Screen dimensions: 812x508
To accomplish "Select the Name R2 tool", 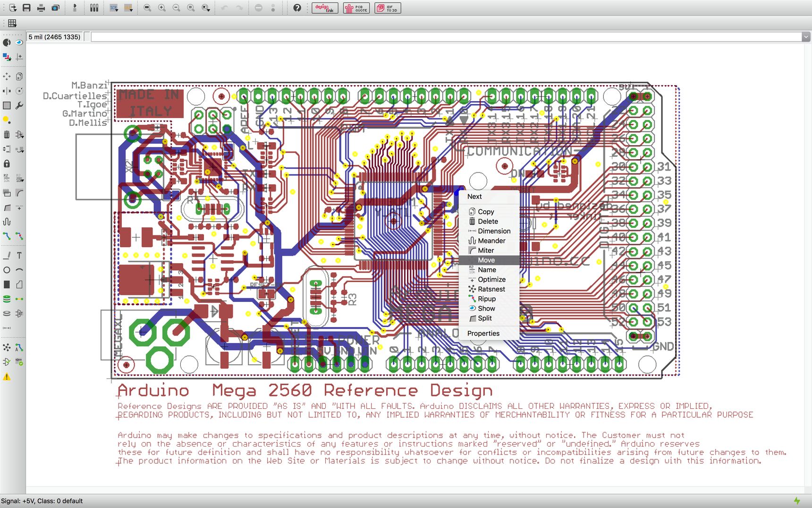I will tap(7, 178).
